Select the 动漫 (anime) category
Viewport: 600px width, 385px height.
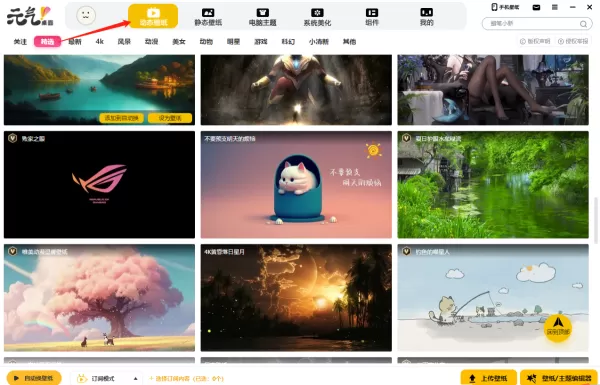152,41
